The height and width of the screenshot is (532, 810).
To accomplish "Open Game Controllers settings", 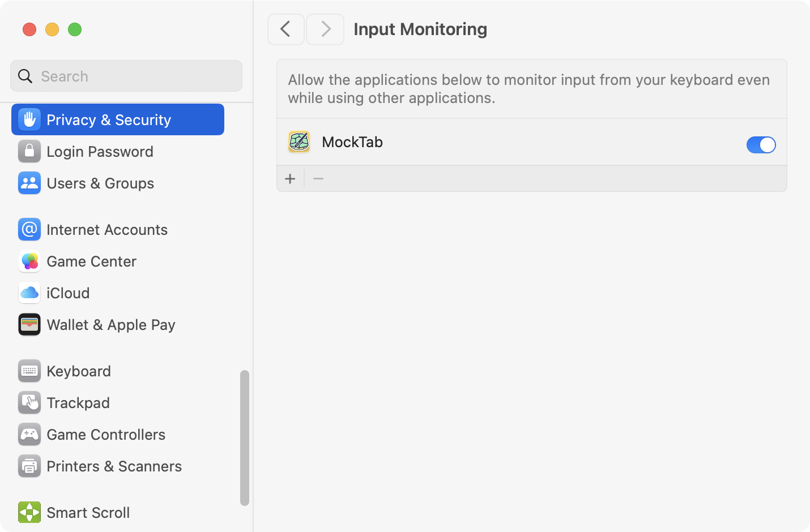I will point(118,434).
